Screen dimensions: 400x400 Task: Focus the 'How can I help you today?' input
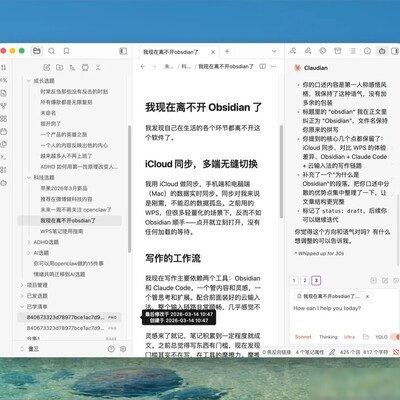(x=343, y=308)
